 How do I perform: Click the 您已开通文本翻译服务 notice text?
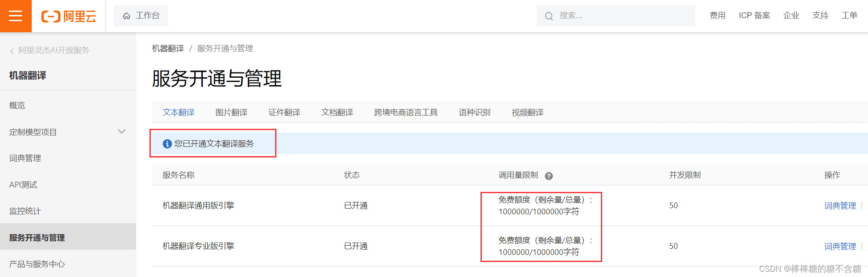point(214,144)
